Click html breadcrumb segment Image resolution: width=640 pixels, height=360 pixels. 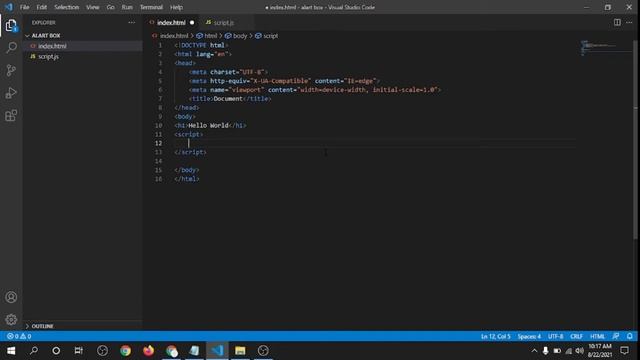(x=211, y=36)
